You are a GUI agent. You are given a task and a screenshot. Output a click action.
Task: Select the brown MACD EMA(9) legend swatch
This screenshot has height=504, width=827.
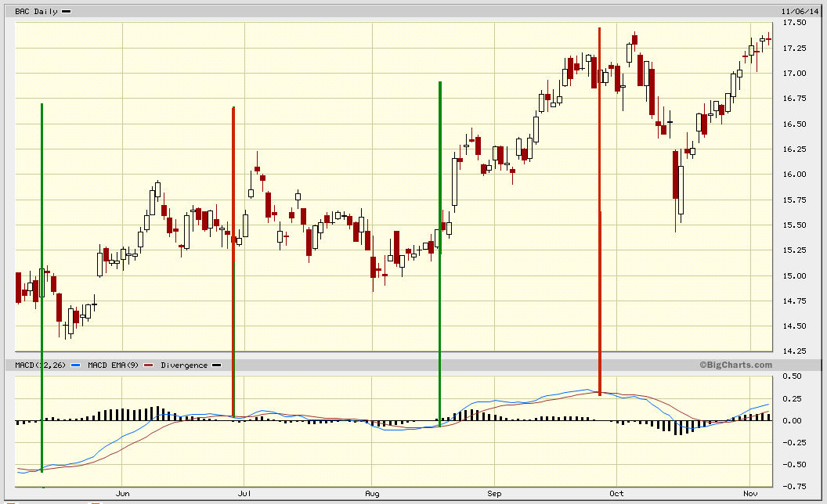[x=149, y=365]
